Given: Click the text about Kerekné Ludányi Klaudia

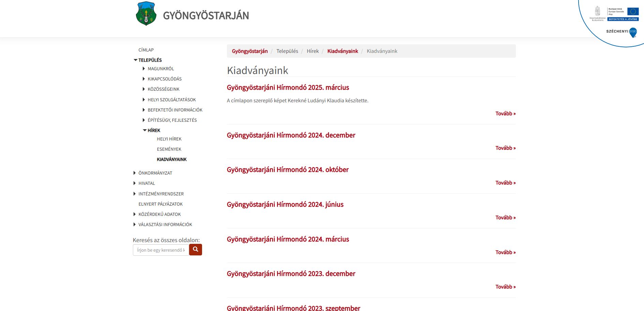Looking at the screenshot, I should point(297,101).
